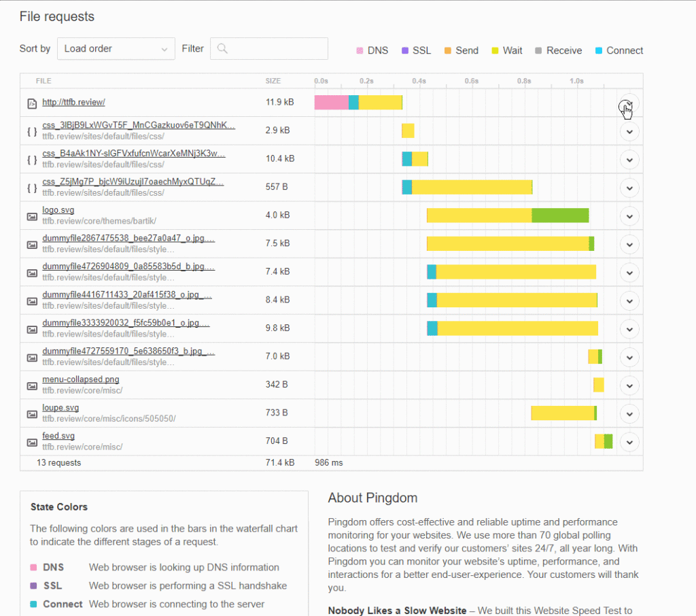The height and width of the screenshot is (616, 696).
Task: Open the feed.svg file link
Action: coord(58,436)
